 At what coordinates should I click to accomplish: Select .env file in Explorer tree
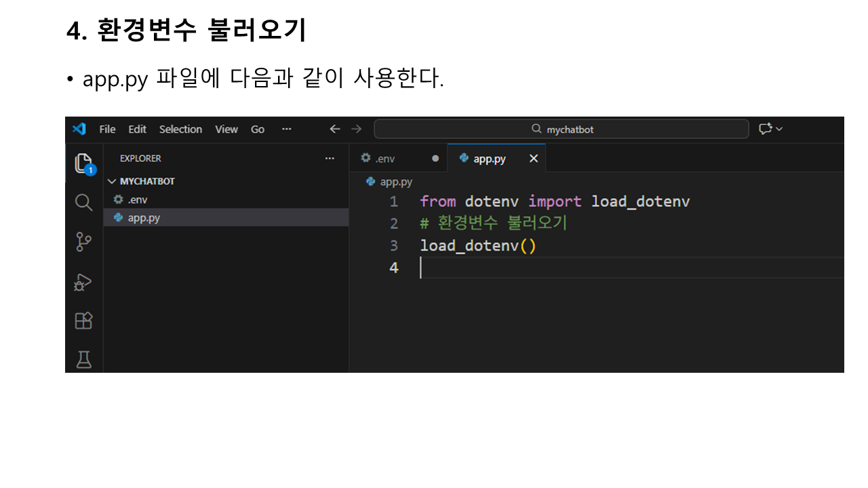coord(138,199)
